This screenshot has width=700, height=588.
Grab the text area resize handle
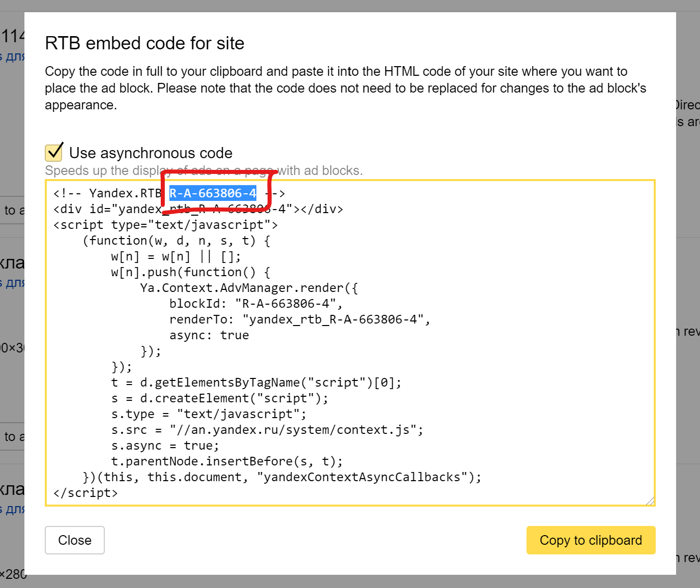tap(650, 501)
